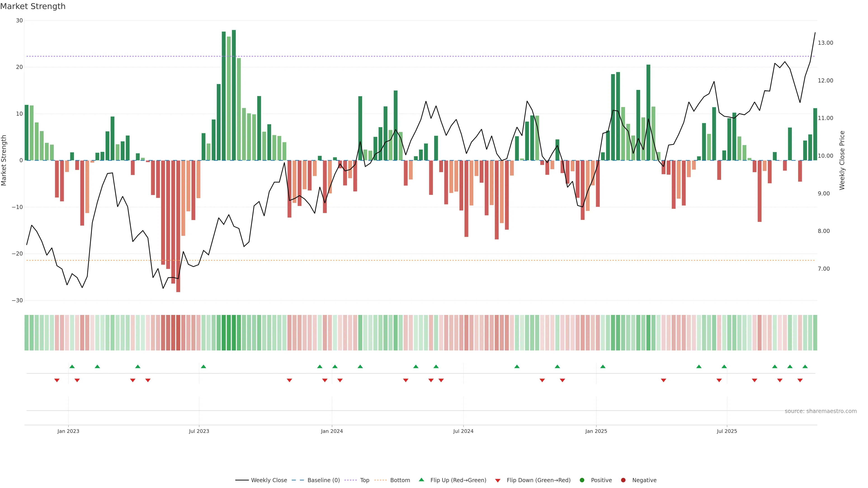Click the leftmost red flip-down triangle marker

pyautogui.click(x=57, y=380)
